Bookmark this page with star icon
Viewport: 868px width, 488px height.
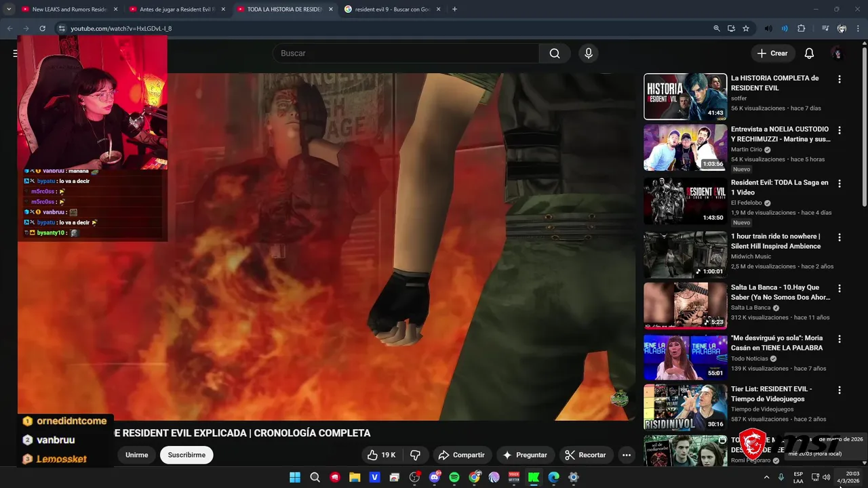(746, 28)
